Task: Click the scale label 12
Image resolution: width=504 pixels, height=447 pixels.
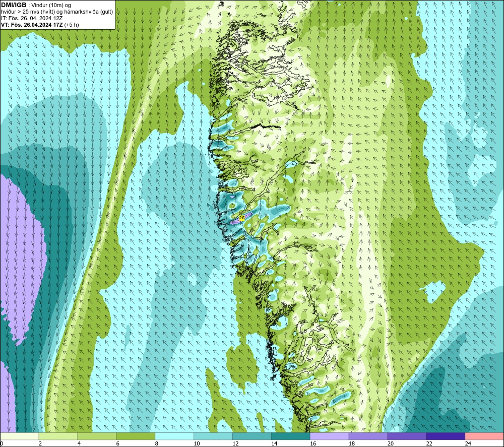Action: point(235,443)
